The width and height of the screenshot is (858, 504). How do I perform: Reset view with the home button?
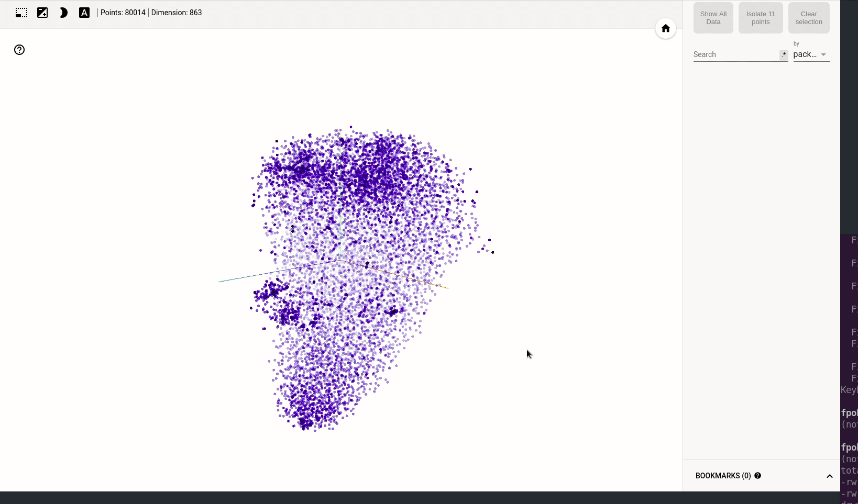click(x=666, y=28)
